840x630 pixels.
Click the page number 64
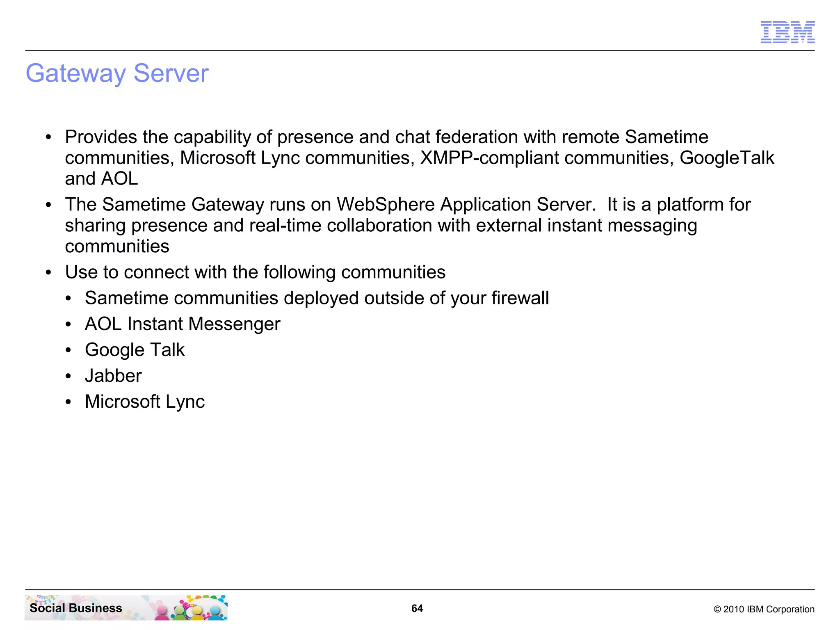click(x=417, y=608)
